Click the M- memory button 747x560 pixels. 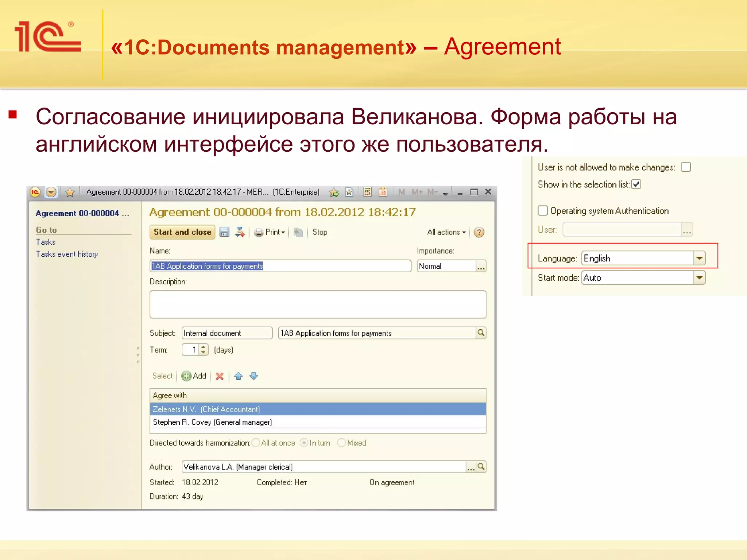click(433, 192)
